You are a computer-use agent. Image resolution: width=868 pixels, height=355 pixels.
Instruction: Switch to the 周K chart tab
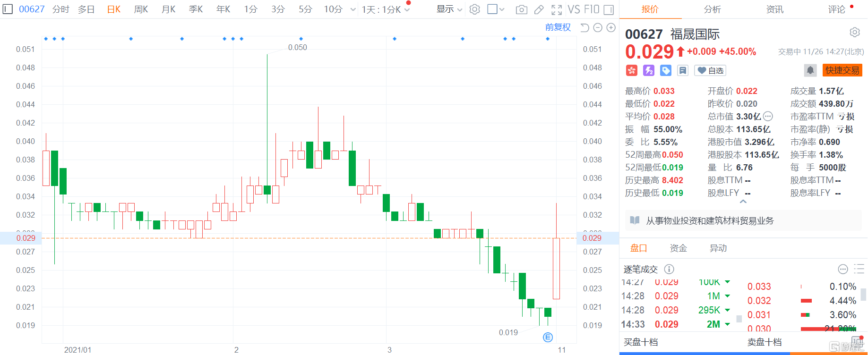[141, 9]
